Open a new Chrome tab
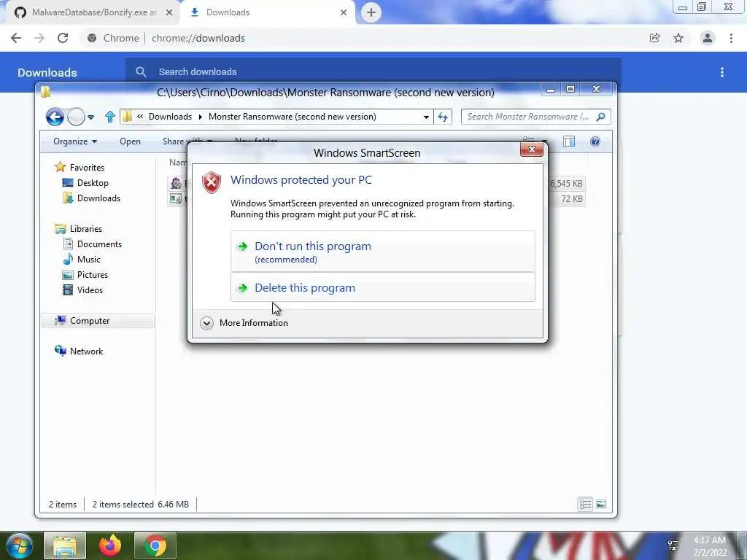The image size is (747, 560). [371, 12]
